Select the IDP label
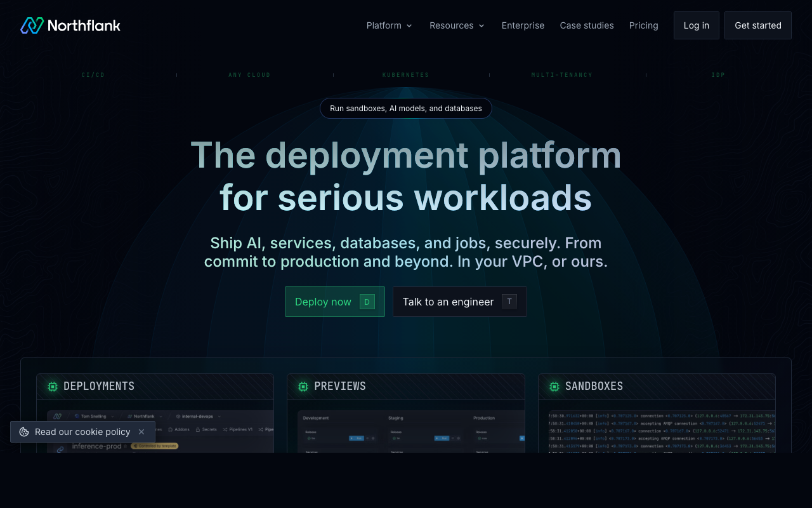This screenshot has width=812, height=508. [718, 75]
